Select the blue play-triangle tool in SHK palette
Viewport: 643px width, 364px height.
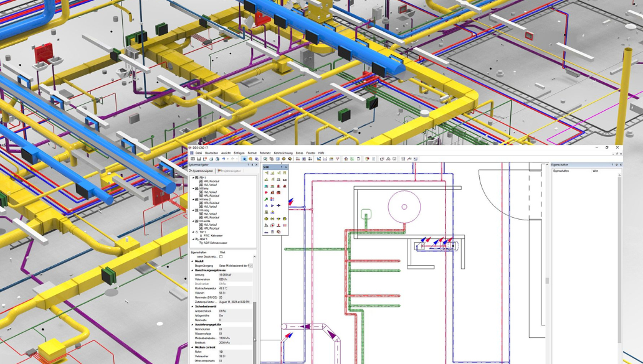coord(272,205)
